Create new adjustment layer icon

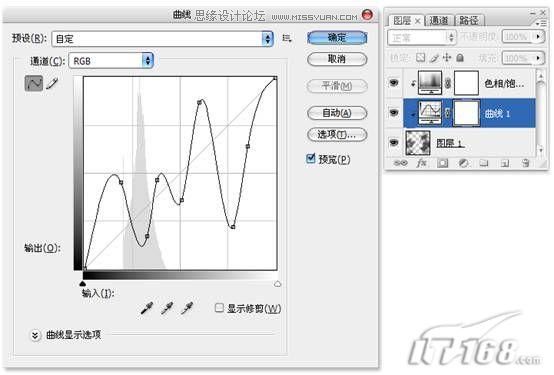coord(463,163)
